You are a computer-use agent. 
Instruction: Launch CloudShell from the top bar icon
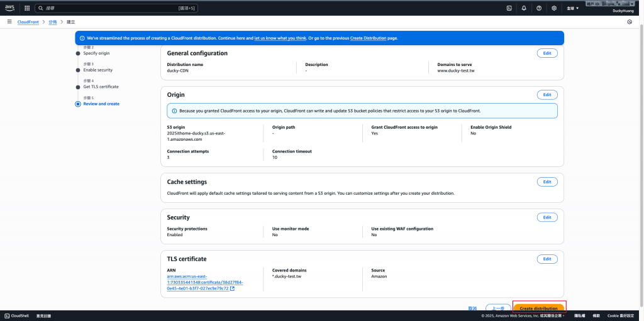coord(509,8)
